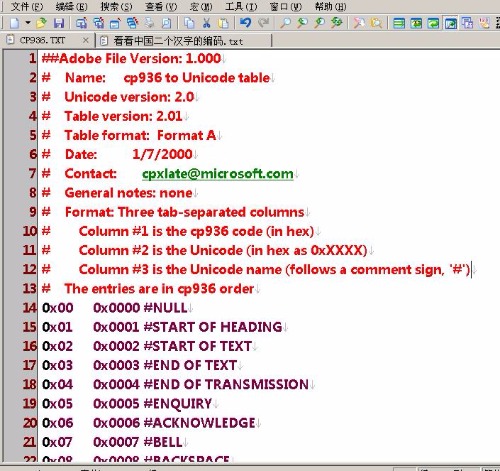Click 'Table format: Format A' line
This screenshot has width=500, height=471.
point(140,135)
